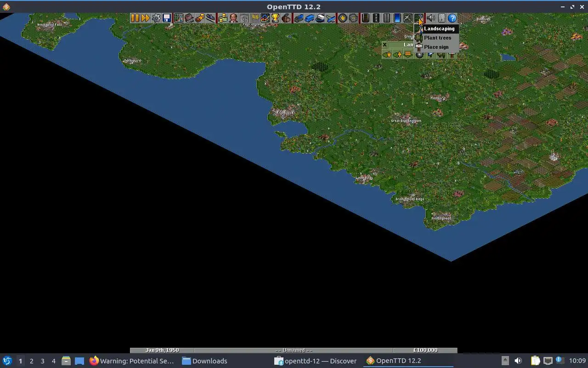Open the goals list icon
588x368 pixels.
pyautogui.click(x=254, y=18)
